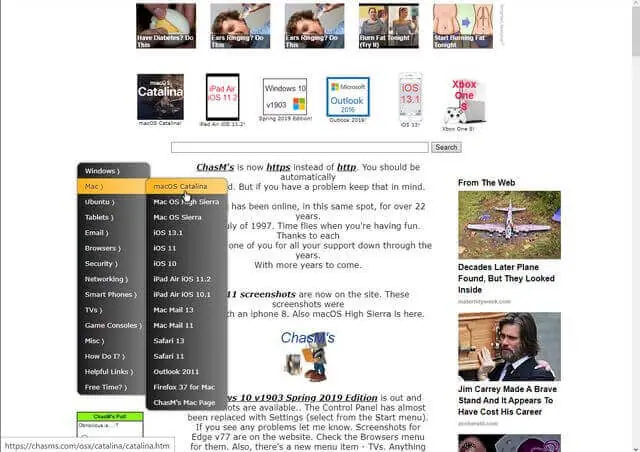
Task: Expand the Mac menu
Action: coord(111,186)
